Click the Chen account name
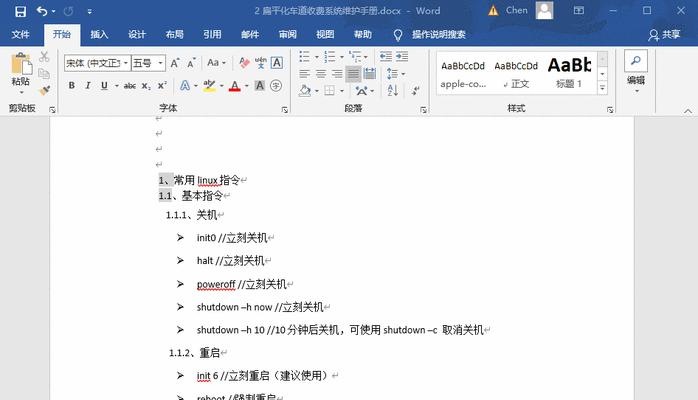This screenshot has height=400, width=698. tap(516, 10)
